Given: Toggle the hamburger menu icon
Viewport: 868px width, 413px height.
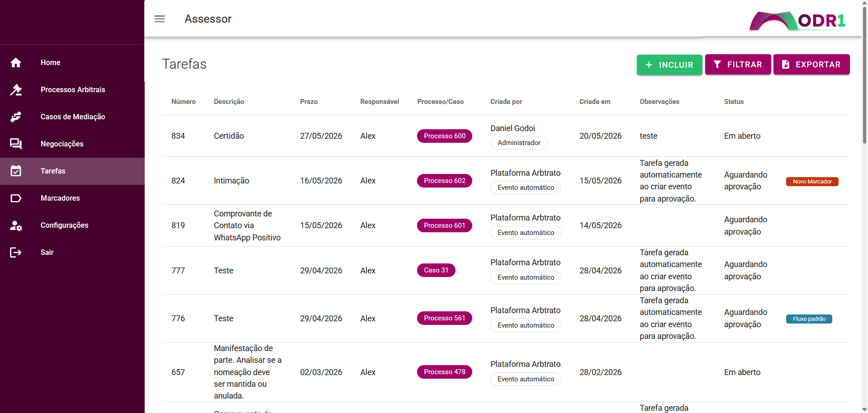Looking at the screenshot, I should click(x=160, y=19).
